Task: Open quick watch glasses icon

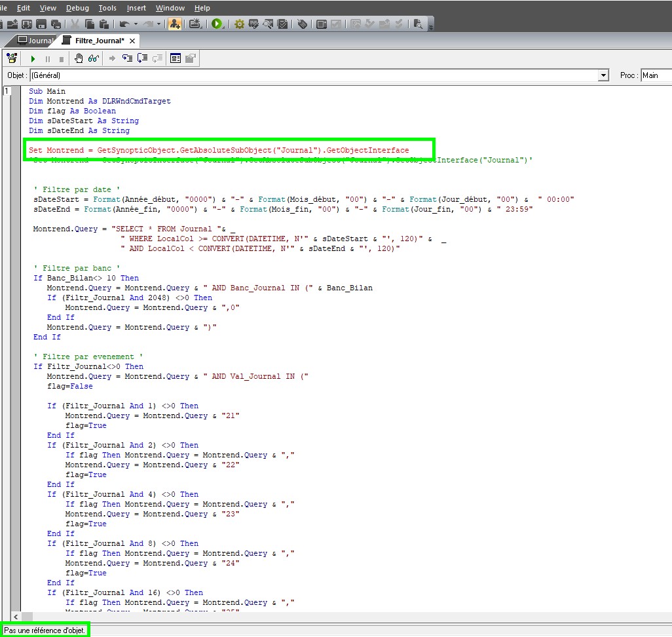Action: coord(93,58)
